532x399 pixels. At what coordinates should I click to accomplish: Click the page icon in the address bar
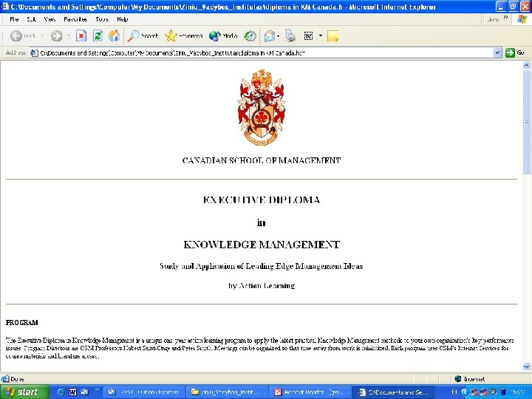[33, 52]
